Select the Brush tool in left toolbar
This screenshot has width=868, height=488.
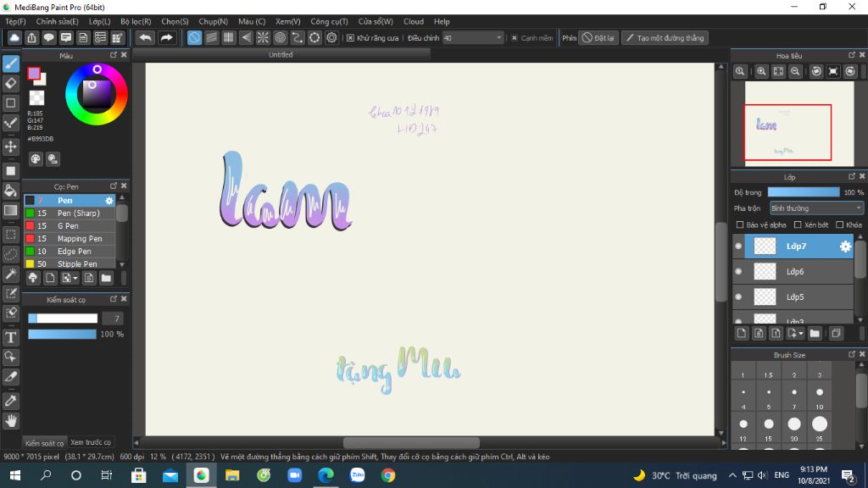point(10,64)
